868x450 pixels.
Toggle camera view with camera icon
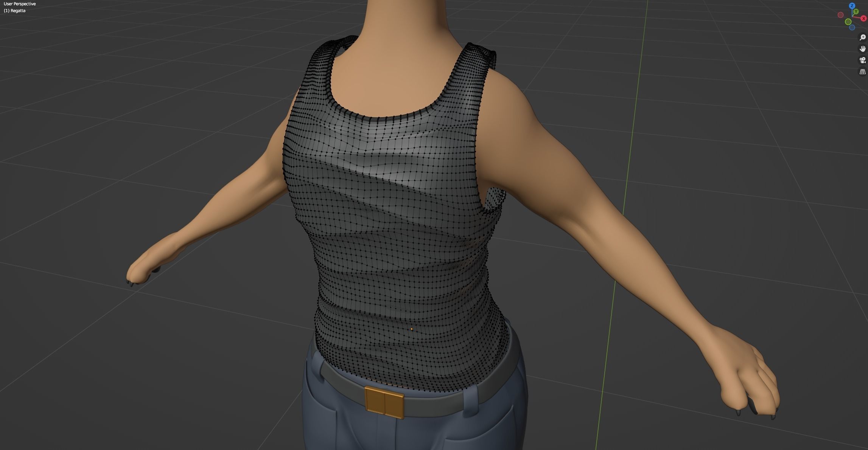pos(863,60)
